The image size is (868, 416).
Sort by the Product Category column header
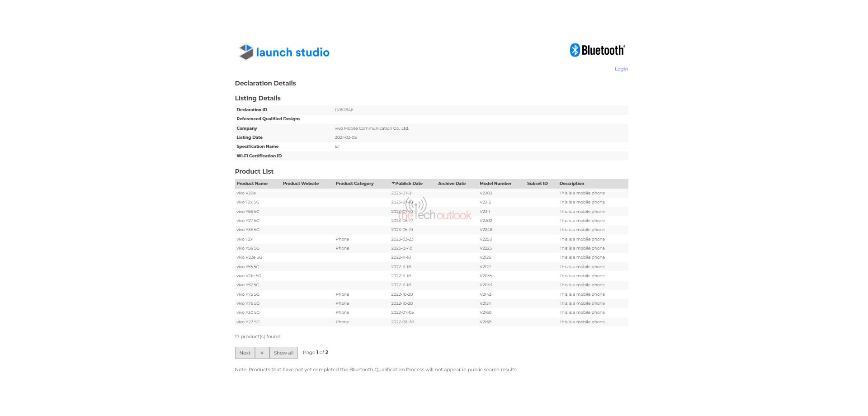point(354,184)
